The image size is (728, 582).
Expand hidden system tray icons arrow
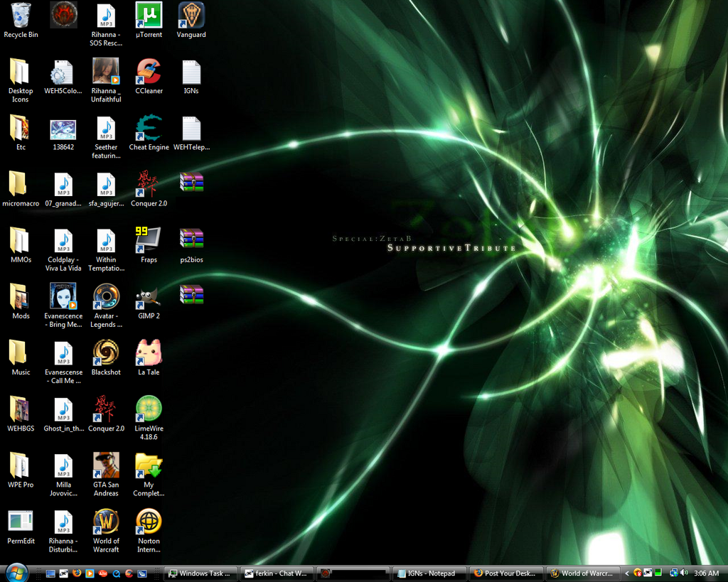click(x=626, y=573)
